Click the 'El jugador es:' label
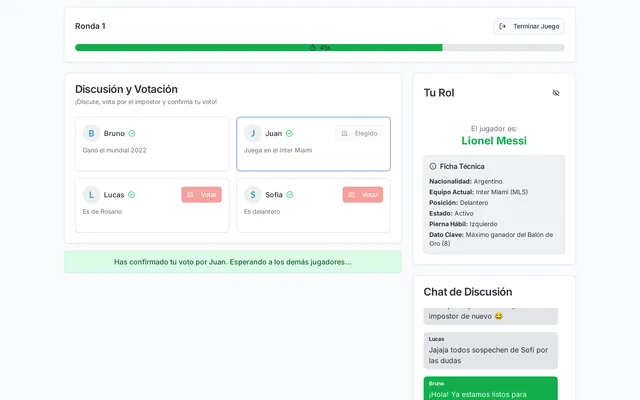The width and height of the screenshot is (640, 400). pos(494,129)
